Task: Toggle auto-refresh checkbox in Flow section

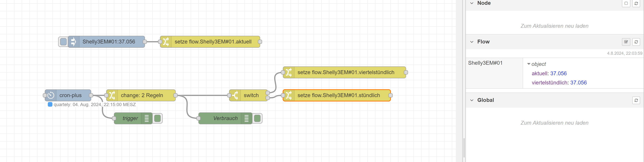Action: click(x=626, y=42)
